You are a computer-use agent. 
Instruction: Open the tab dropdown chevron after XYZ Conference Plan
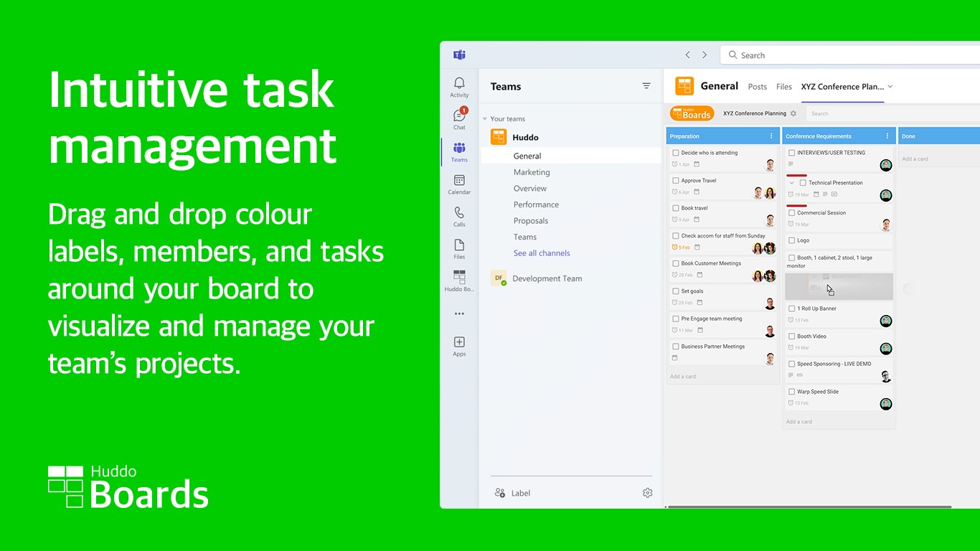(890, 86)
